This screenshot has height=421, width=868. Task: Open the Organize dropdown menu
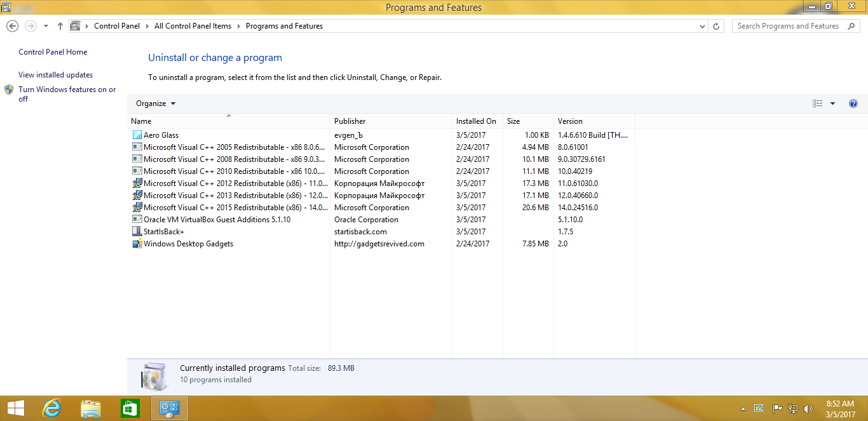point(156,104)
